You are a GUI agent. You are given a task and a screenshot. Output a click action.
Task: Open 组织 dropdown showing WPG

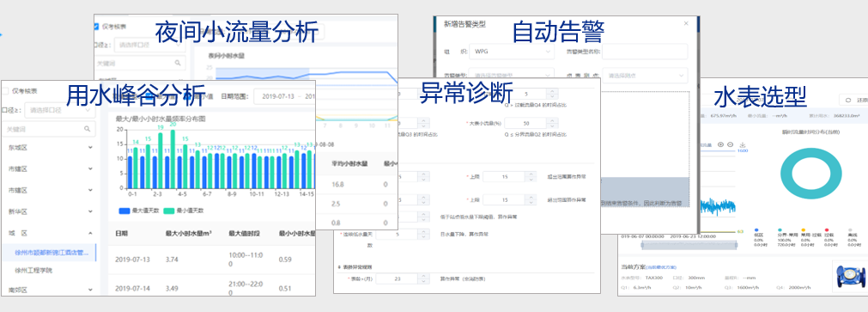tap(512, 52)
